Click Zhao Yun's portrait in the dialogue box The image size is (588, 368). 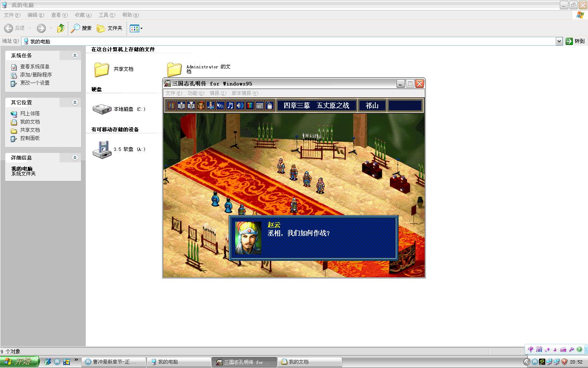coord(248,238)
